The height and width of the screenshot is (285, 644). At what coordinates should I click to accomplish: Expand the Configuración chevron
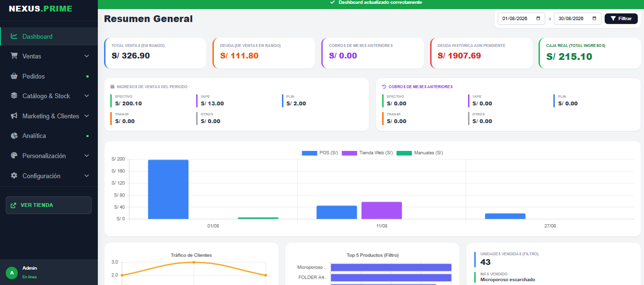87,176
